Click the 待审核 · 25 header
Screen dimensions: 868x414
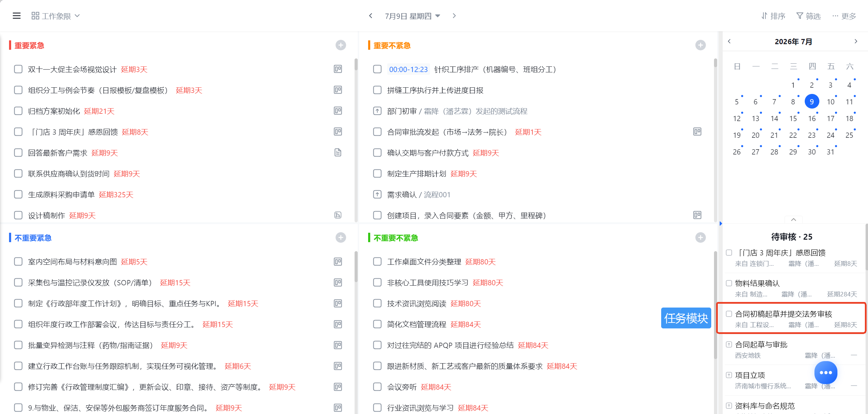[792, 237]
